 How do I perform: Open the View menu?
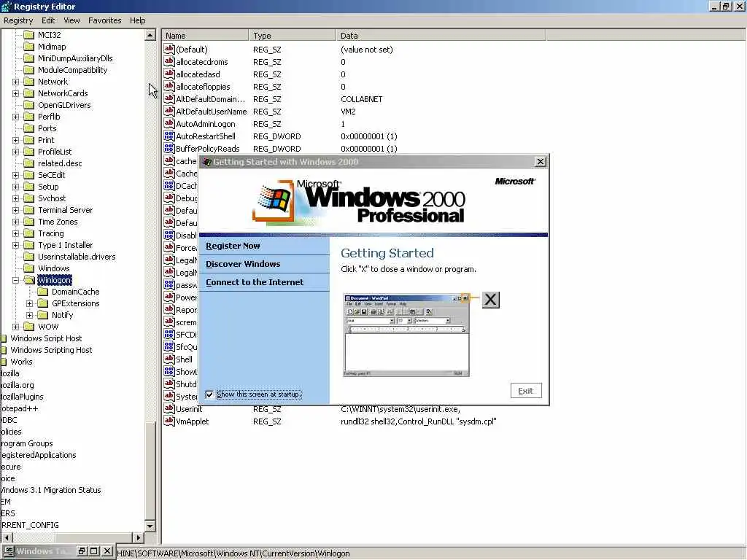point(71,20)
